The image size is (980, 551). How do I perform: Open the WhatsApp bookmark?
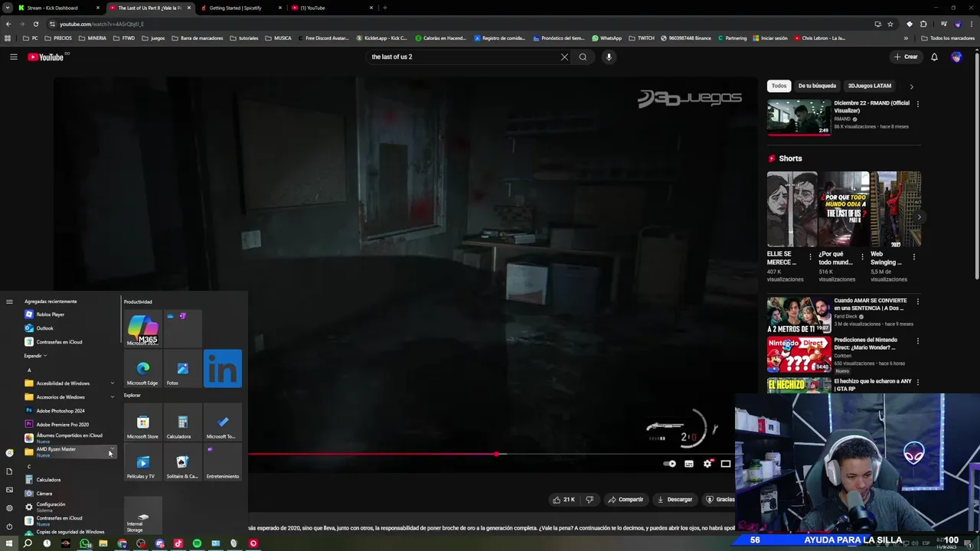coord(606,38)
